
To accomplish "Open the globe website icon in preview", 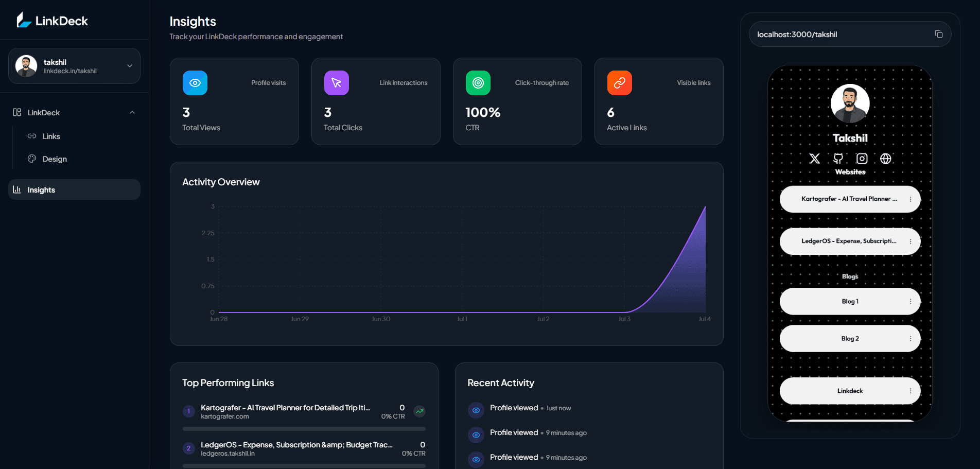I will [886, 159].
